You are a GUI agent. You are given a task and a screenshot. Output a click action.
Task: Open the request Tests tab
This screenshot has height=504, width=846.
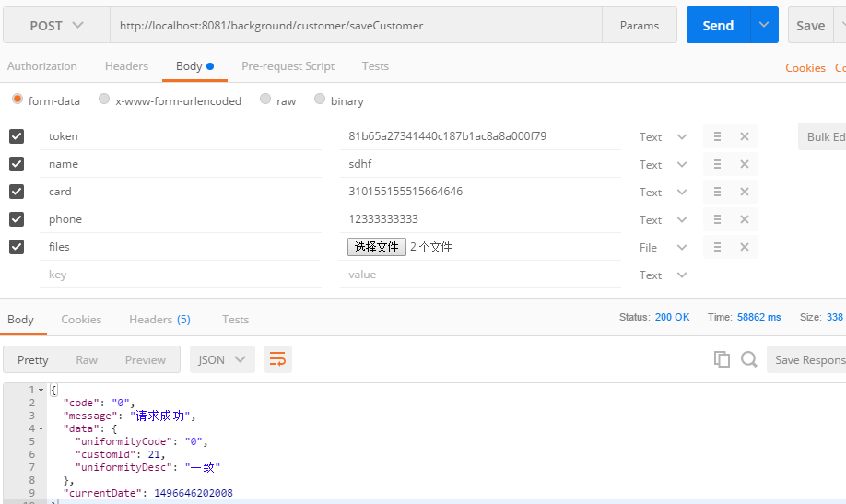pos(375,66)
